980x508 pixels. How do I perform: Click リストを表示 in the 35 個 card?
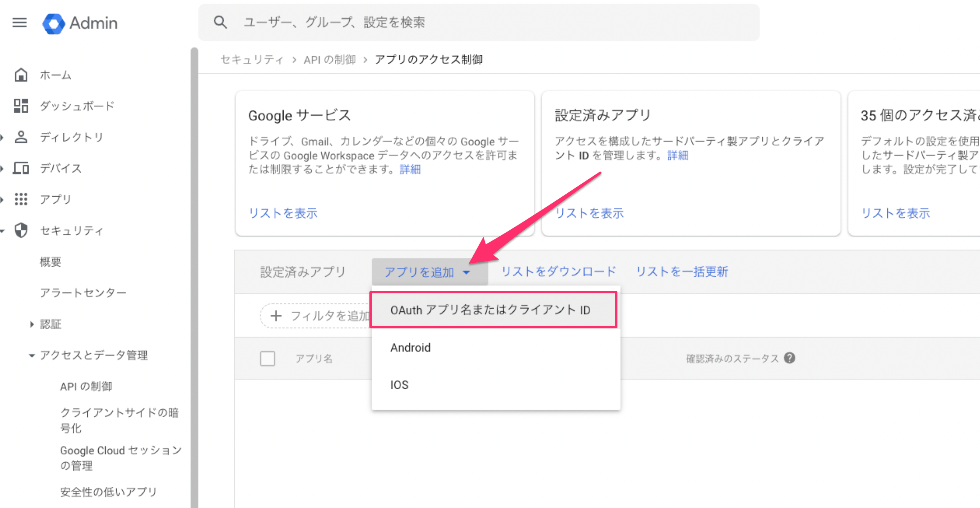(895, 213)
